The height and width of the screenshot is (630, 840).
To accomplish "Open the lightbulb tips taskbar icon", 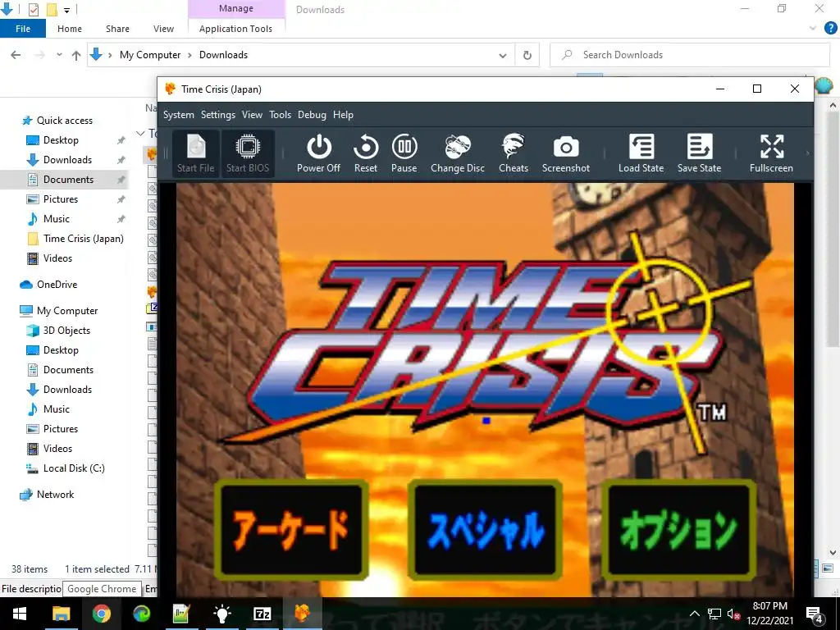I will (x=221, y=614).
